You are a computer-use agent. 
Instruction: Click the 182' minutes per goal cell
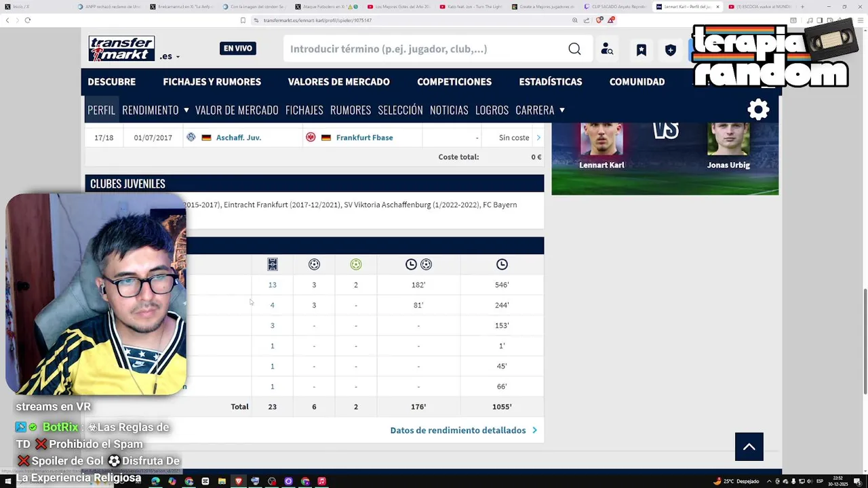click(x=418, y=285)
